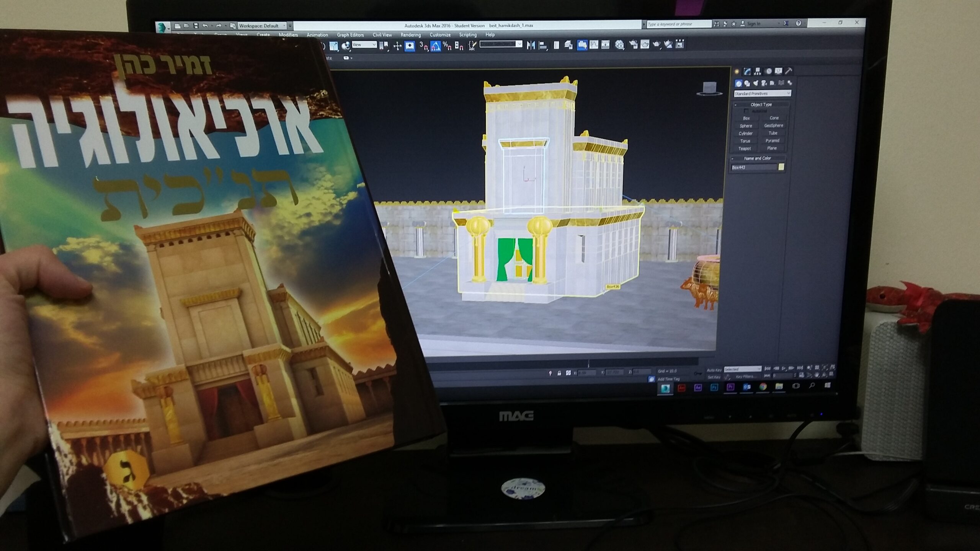Toggle the Selection Lock padlock
The width and height of the screenshot is (980, 551).
pos(559,373)
